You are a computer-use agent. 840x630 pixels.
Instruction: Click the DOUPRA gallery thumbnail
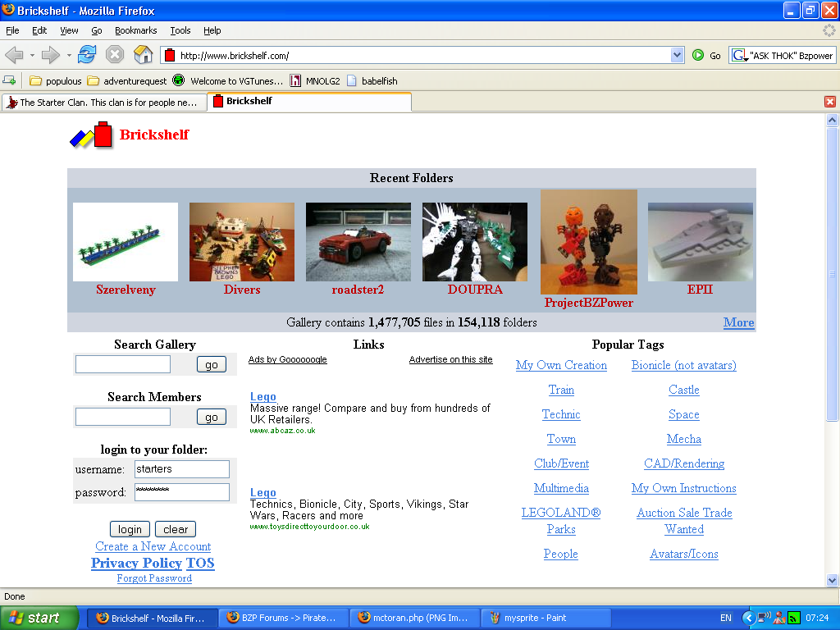(474, 242)
